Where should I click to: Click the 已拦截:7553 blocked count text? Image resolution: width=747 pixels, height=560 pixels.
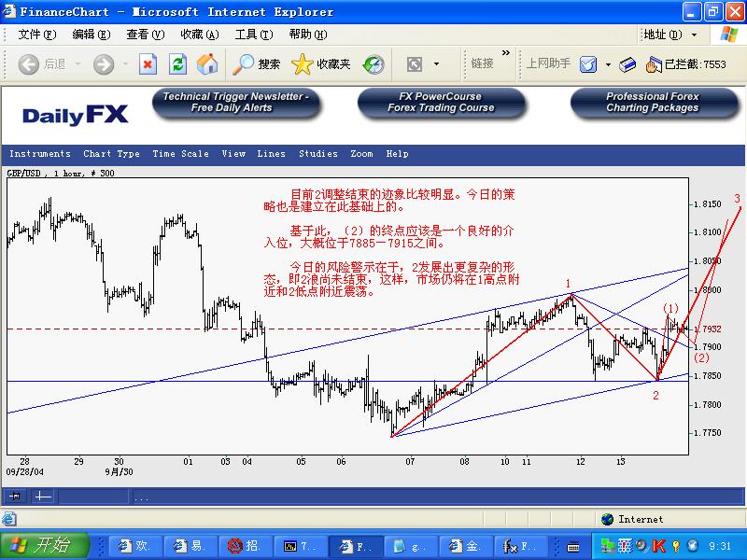pos(696,64)
